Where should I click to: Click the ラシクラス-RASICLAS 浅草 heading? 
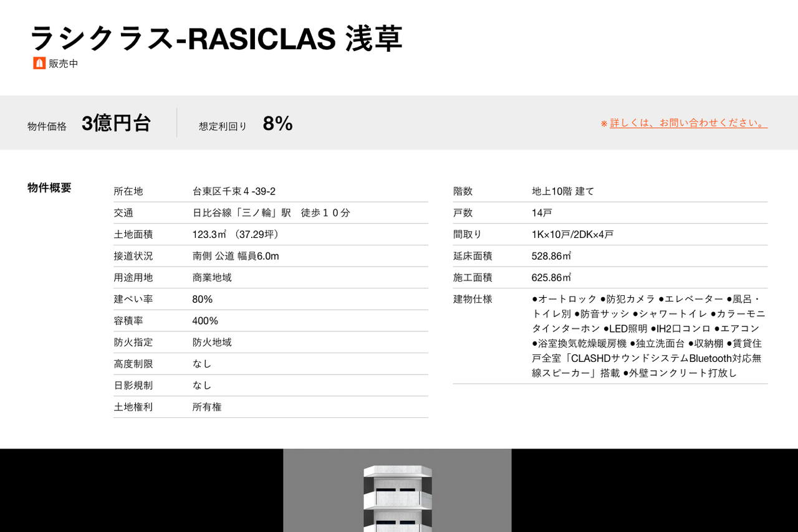point(216,39)
